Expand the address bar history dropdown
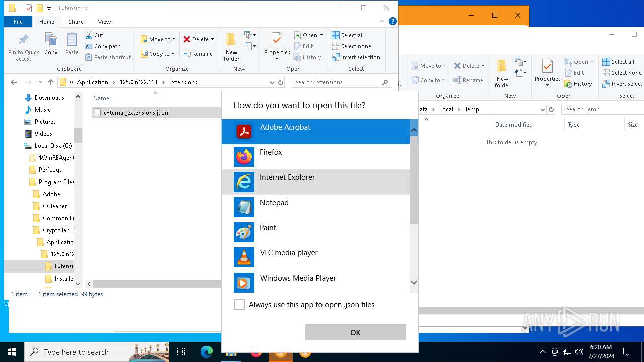Image resolution: width=644 pixels, height=362 pixels. pyautogui.click(x=272, y=82)
